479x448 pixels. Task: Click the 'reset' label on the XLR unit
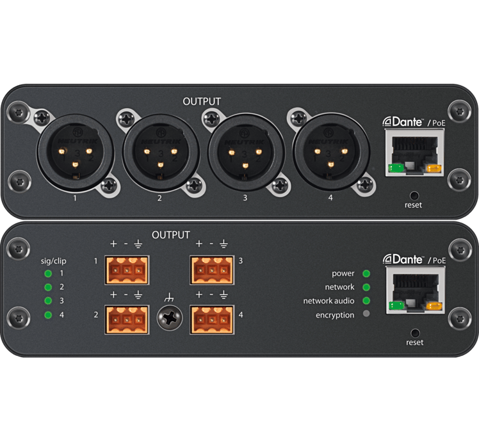tap(413, 205)
